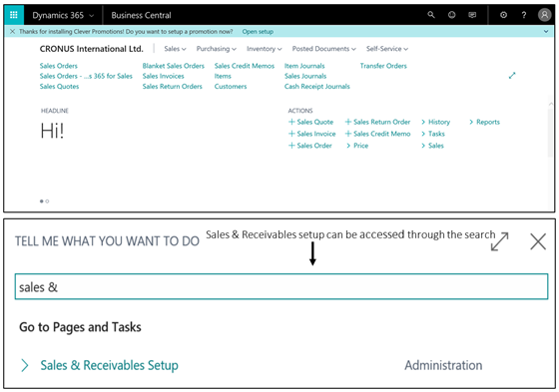Open the Posted Documents menu
The width and height of the screenshot is (559, 392).
click(324, 49)
